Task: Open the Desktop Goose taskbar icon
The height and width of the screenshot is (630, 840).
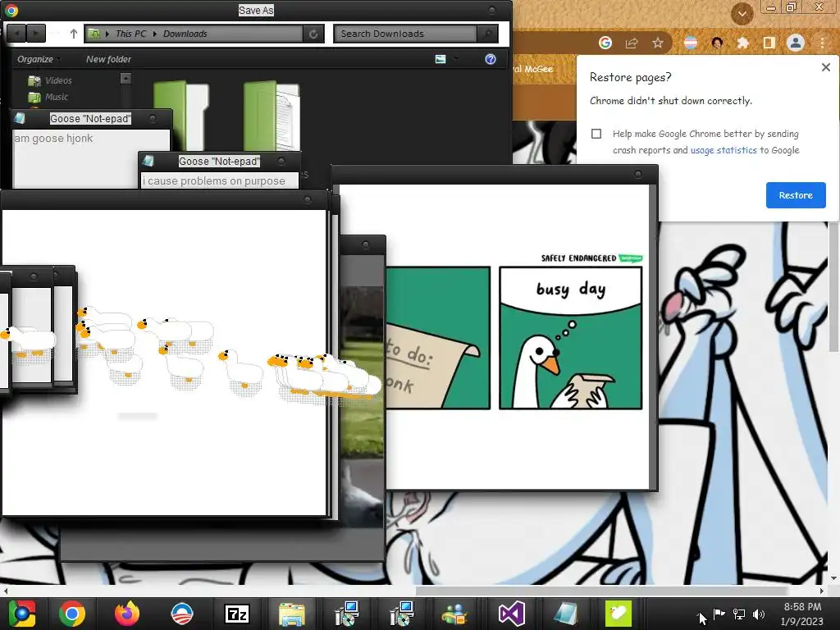Action: [x=619, y=614]
